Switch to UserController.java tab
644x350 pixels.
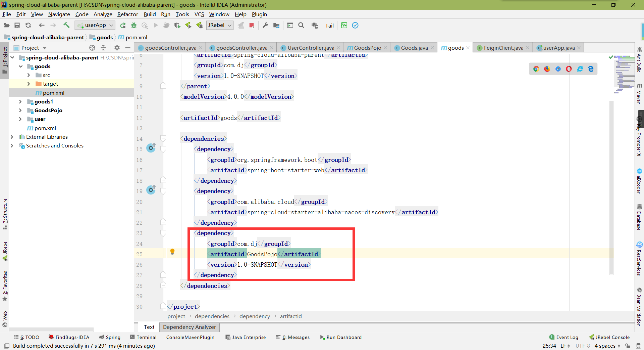tap(311, 48)
